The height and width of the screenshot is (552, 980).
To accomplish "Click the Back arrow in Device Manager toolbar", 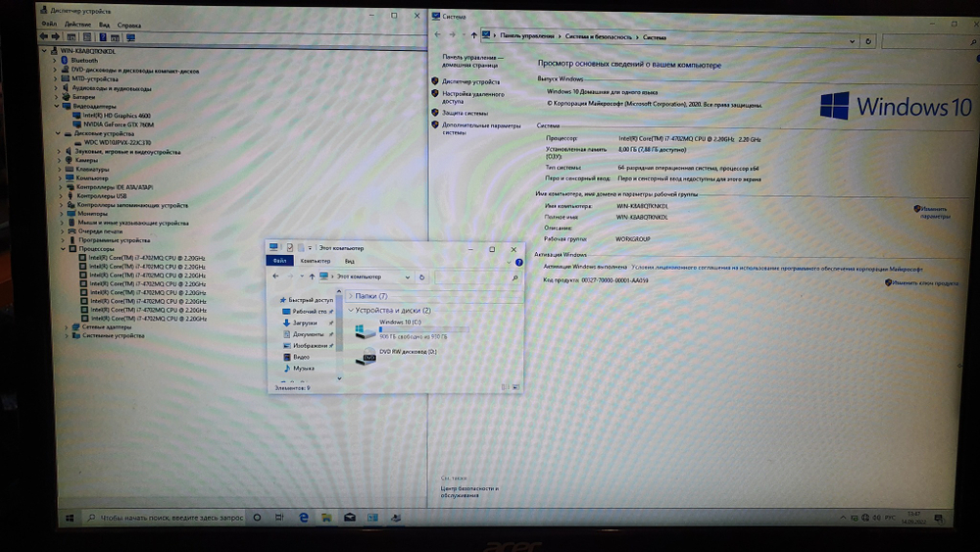I will [44, 37].
